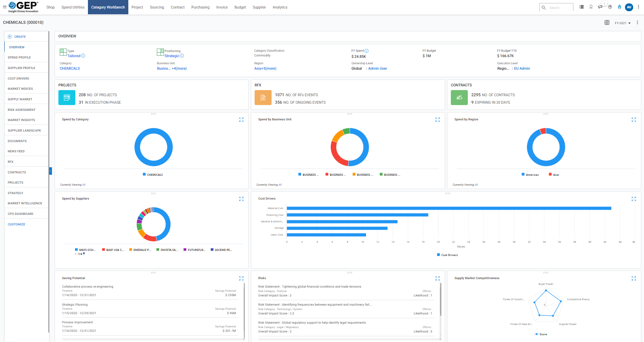Click the green Contracts panel icon

coord(459,98)
